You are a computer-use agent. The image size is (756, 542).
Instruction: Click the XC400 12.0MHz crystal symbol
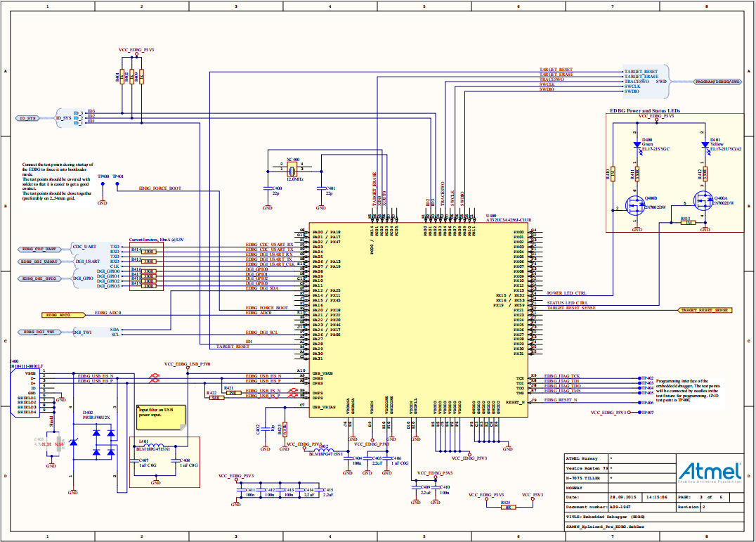click(292, 169)
